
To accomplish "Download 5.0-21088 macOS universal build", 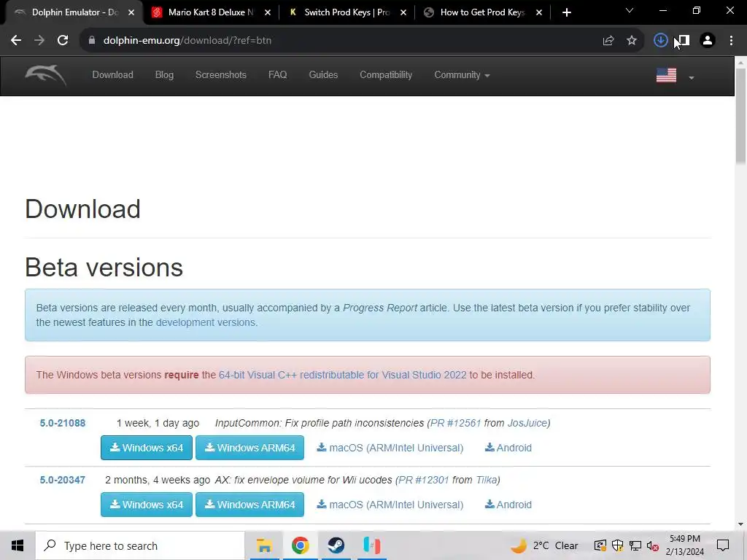I will (x=390, y=448).
